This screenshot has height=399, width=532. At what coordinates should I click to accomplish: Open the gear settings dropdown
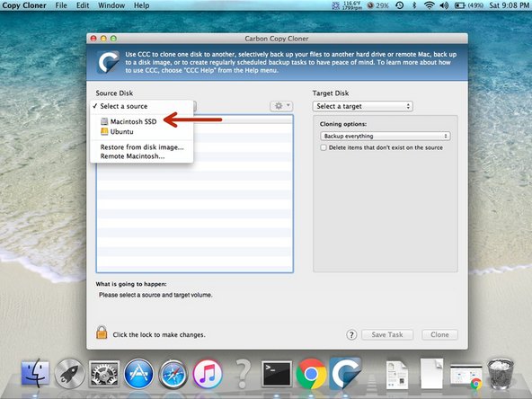coord(281,106)
